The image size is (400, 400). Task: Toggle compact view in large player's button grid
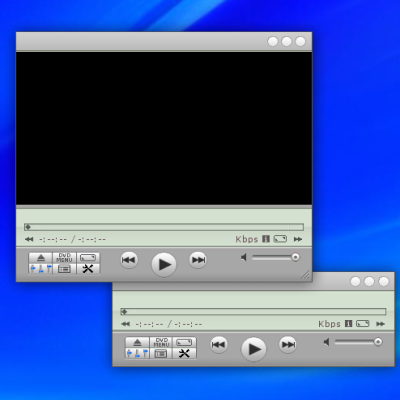[88, 258]
